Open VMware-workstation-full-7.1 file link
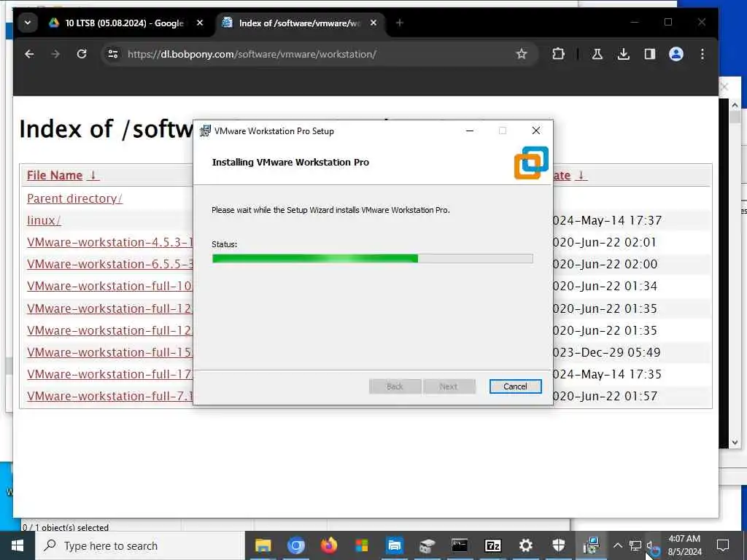The image size is (747, 560). [x=110, y=396]
